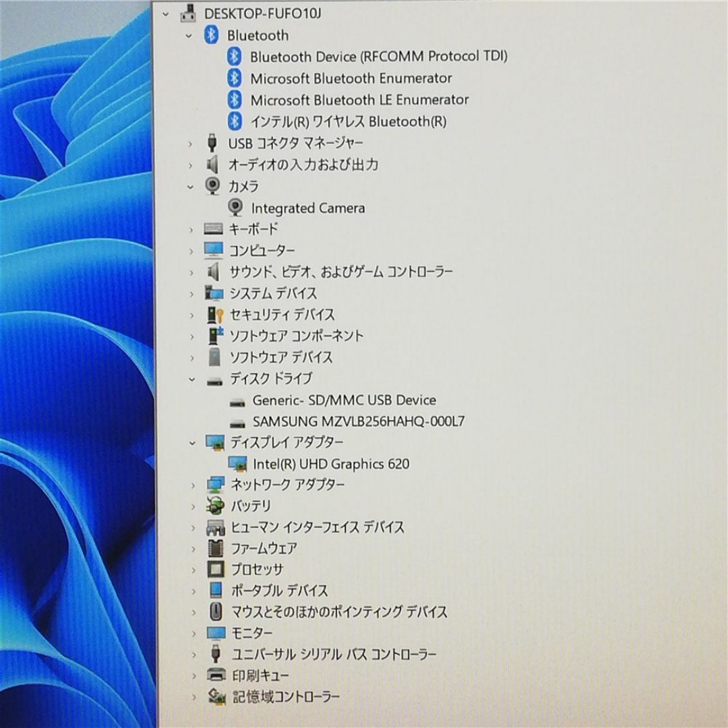Click the Intel(R) UHD Graphics 620 icon
The width and height of the screenshot is (728, 728).
[x=237, y=464]
